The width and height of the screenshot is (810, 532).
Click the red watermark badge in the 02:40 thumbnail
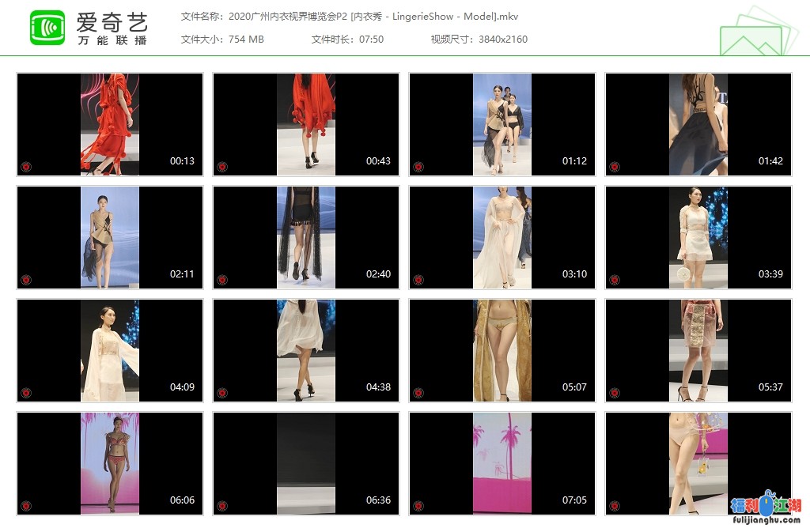tap(222, 280)
